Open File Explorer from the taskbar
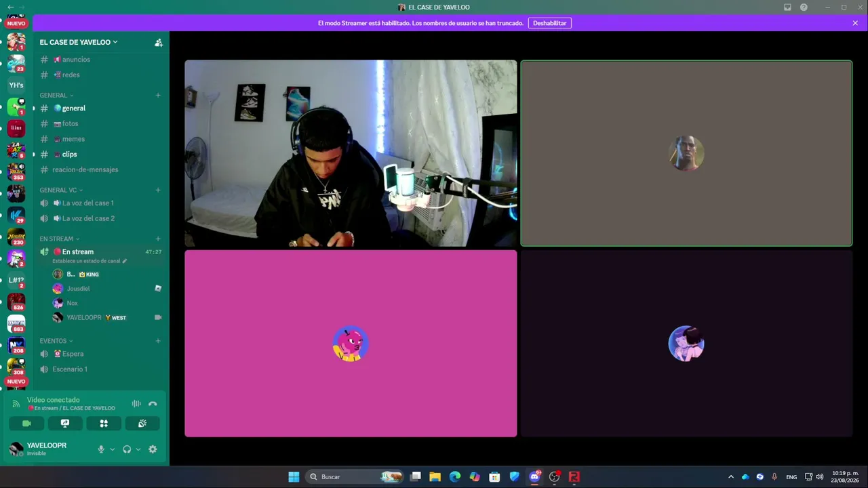 435,477
